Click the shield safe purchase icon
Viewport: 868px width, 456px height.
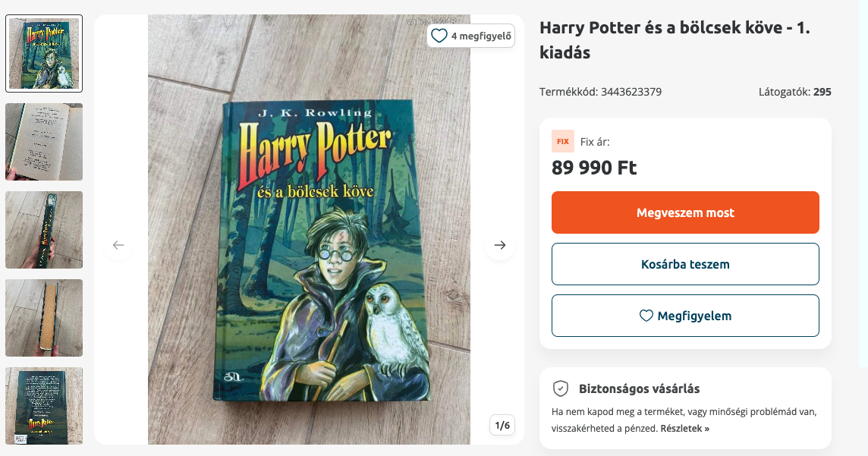pos(560,388)
